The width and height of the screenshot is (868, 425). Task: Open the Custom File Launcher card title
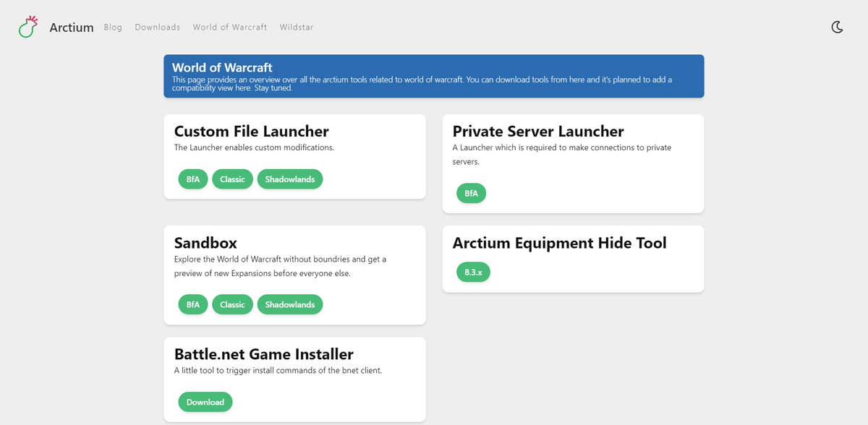(251, 132)
